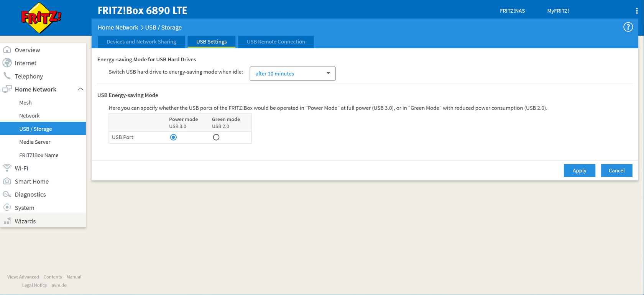Click the Apply button
The width and height of the screenshot is (644, 295).
tap(579, 170)
